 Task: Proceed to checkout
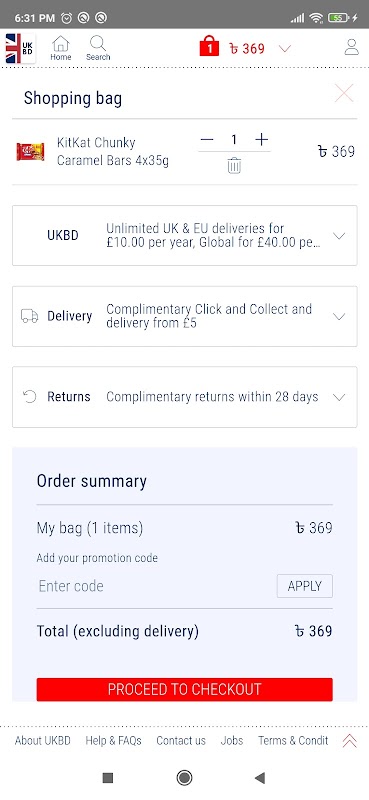coord(185,689)
